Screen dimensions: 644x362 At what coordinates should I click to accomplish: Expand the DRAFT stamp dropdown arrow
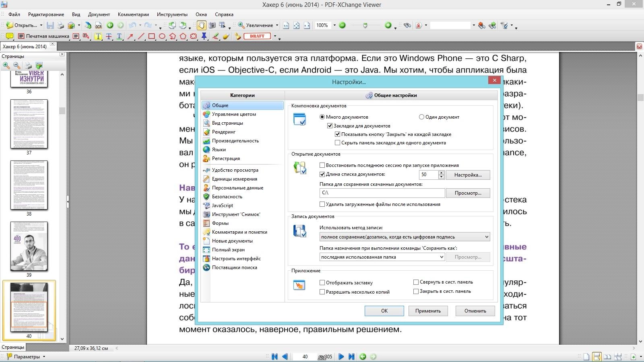tap(275, 36)
